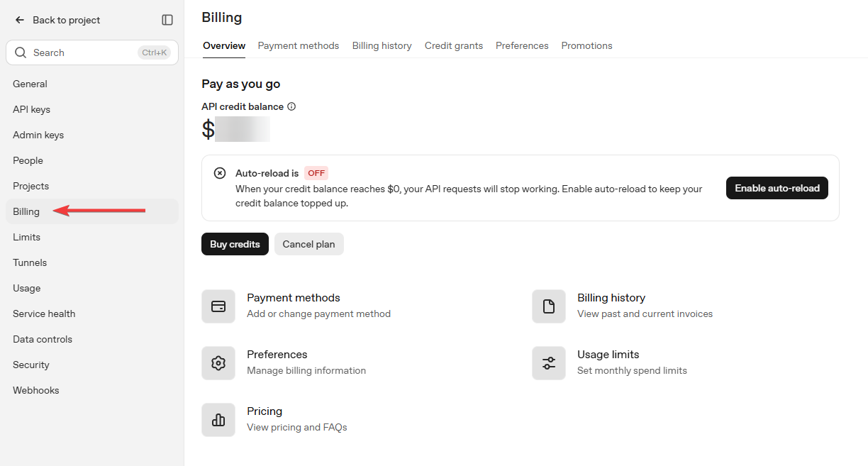The height and width of the screenshot is (466, 868).
Task: Click the blurred credit balance amount
Action: click(243, 129)
